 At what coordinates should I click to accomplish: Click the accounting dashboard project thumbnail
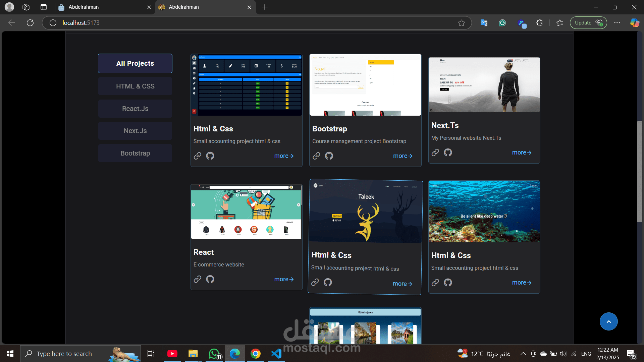[x=247, y=85]
